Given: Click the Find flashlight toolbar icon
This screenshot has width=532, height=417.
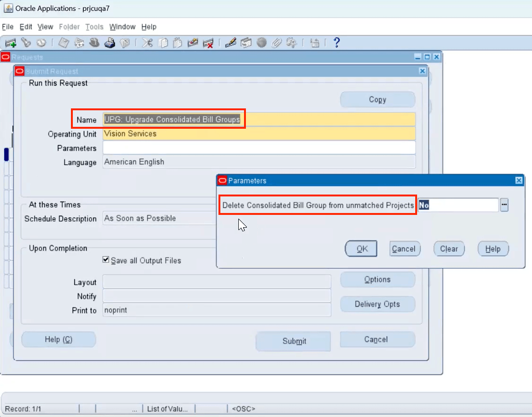Looking at the screenshot, I should (x=26, y=43).
